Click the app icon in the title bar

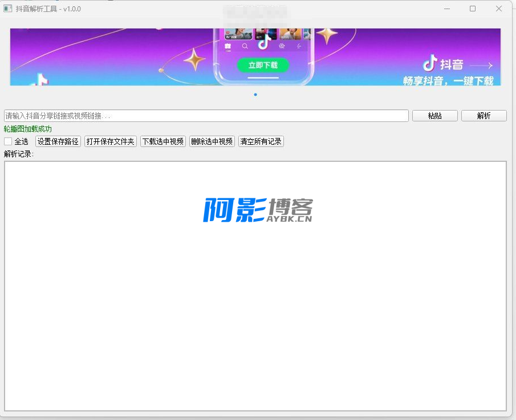(x=8, y=9)
